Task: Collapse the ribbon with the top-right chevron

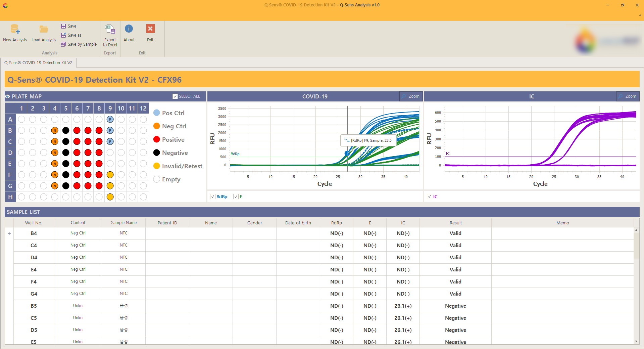Action: tap(640, 15)
